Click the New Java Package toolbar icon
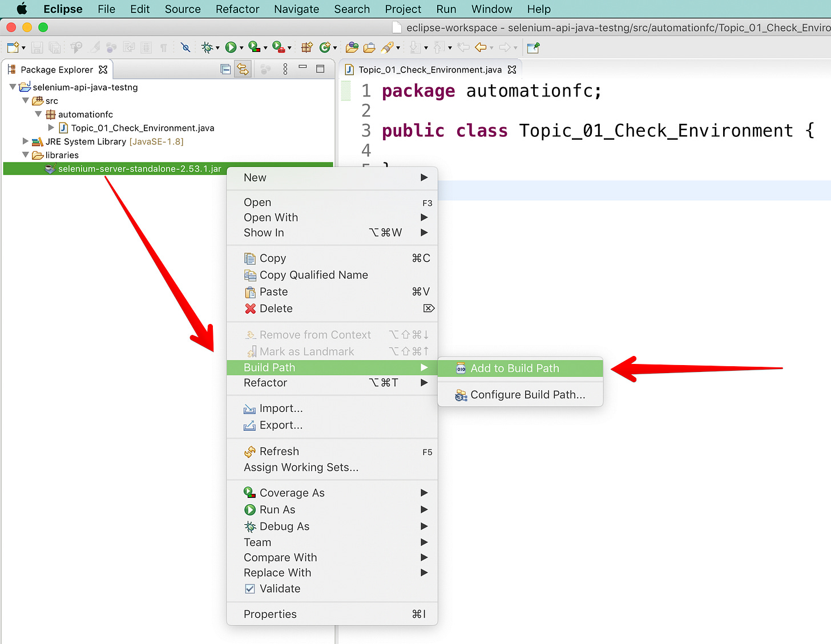831x644 pixels. coord(307,48)
